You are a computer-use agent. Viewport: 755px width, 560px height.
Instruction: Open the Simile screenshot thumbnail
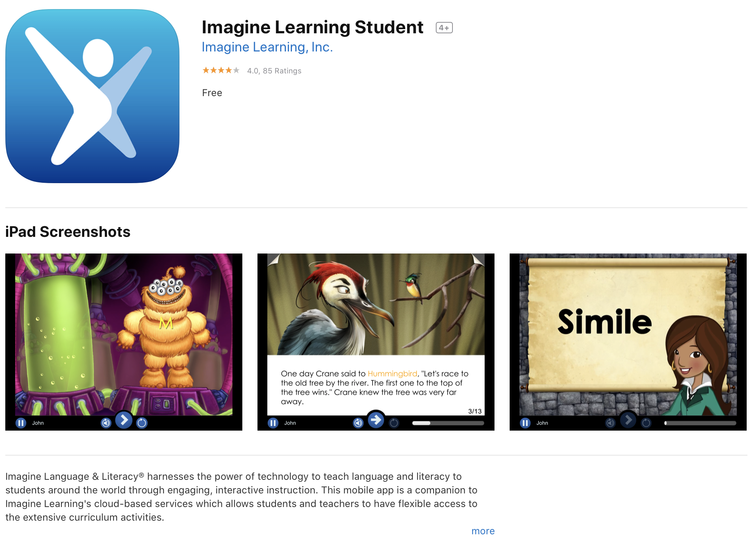tap(628, 342)
